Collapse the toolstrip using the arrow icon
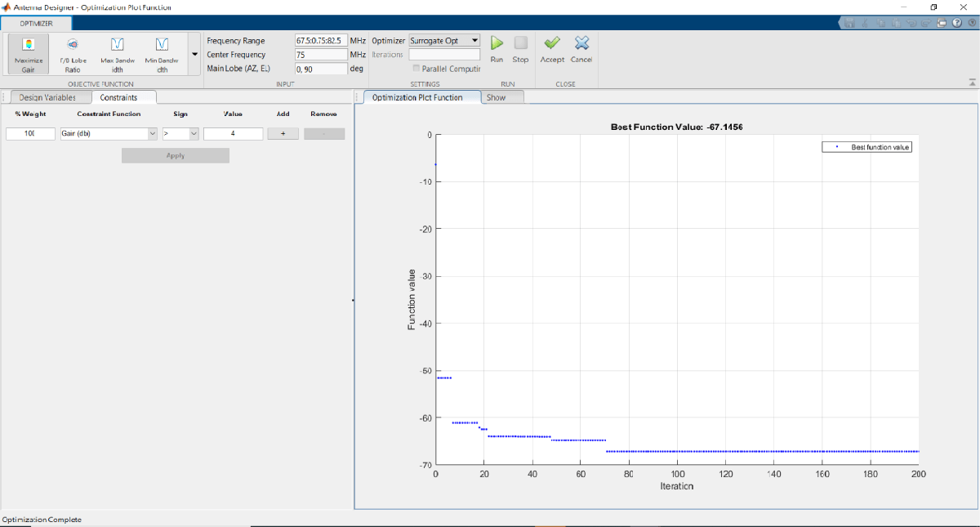980x527 pixels. [x=972, y=83]
